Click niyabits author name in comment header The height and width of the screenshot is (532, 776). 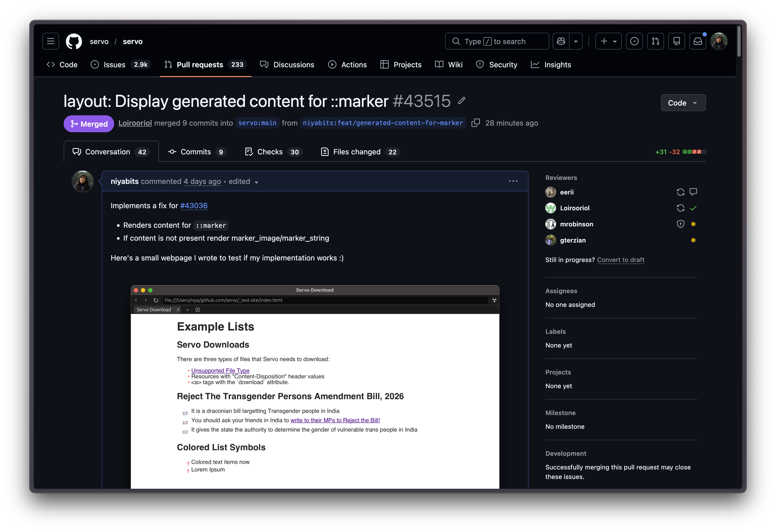click(125, 181)
